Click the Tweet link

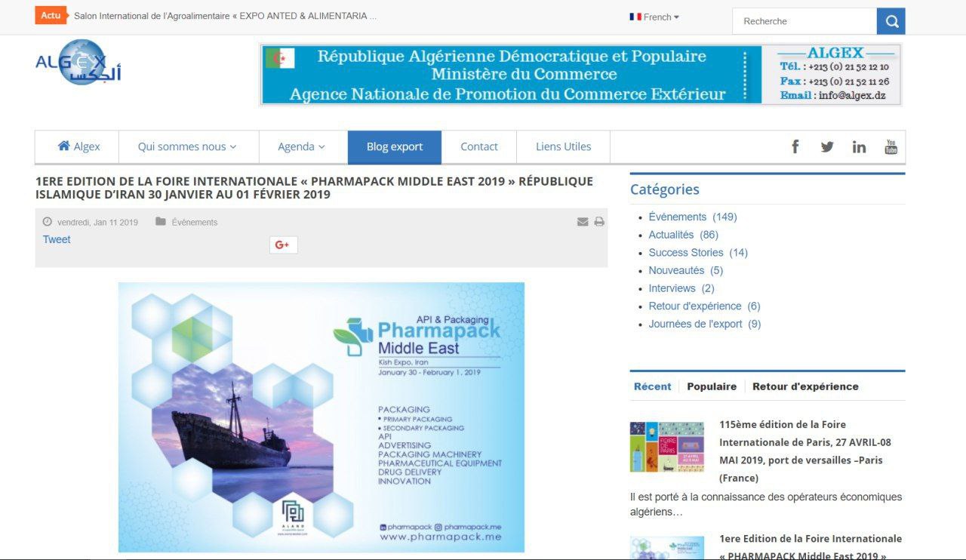coord(57,239)
